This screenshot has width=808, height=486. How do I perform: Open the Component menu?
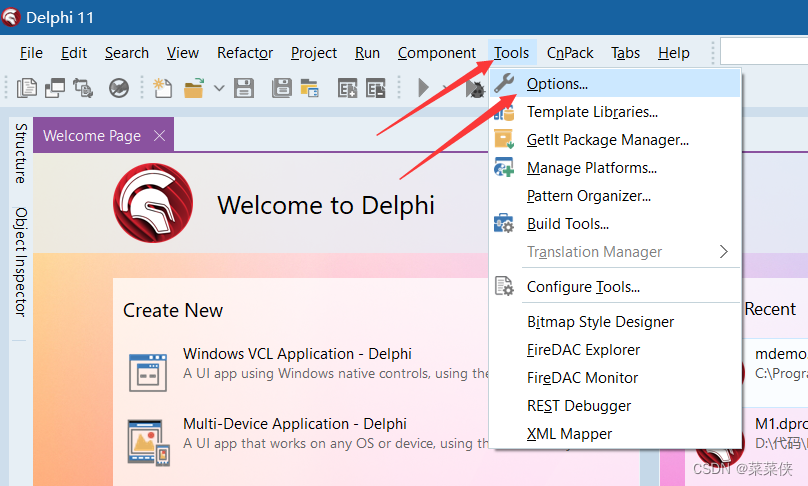pyautogui.click(x=436, y=53)
